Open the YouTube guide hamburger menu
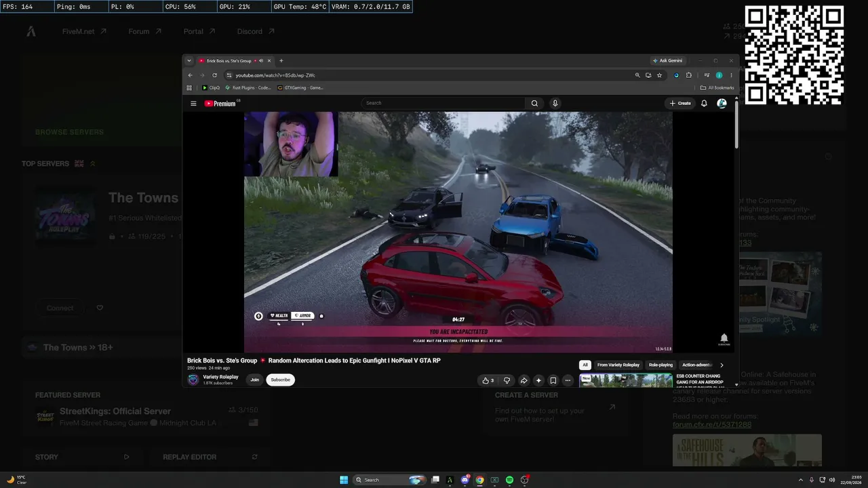This screenshot has height=488, width=868. (x=193, y=104)
